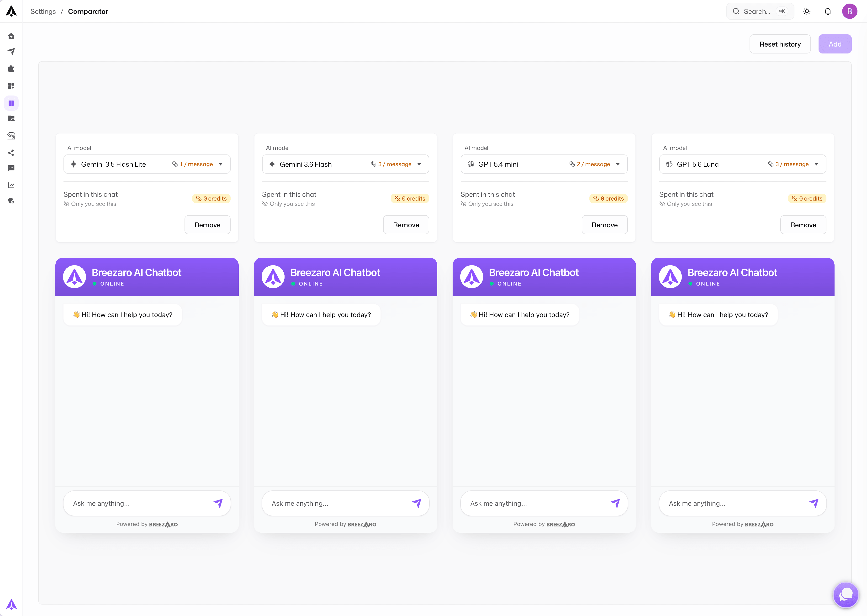Open the chat message icon in sidebar
Screen dimensions: 867x616
(x=11, y=168)
